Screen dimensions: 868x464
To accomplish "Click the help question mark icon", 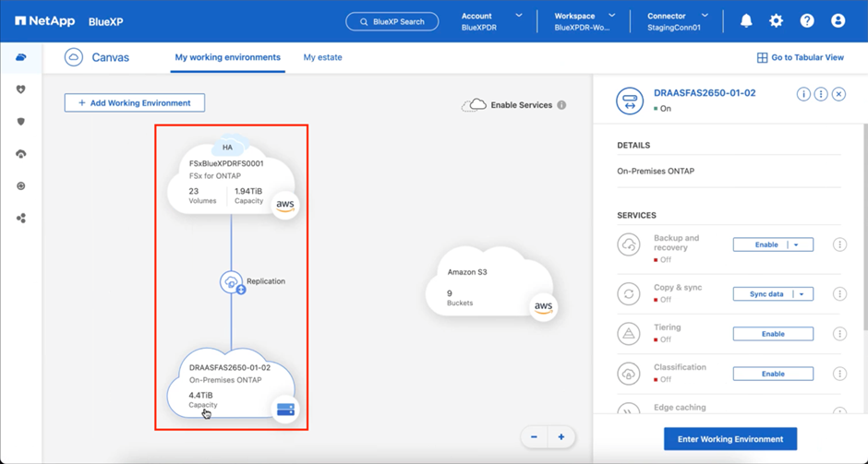I will pos(806,21).
